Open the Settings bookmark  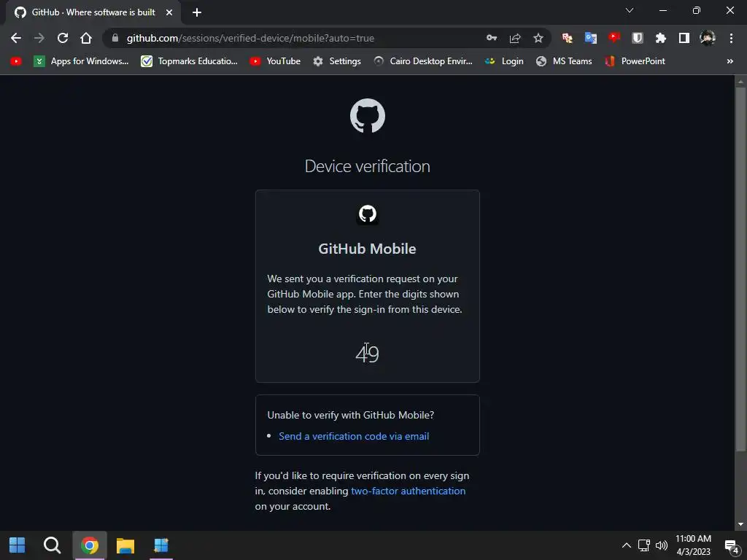coord(337,61)
